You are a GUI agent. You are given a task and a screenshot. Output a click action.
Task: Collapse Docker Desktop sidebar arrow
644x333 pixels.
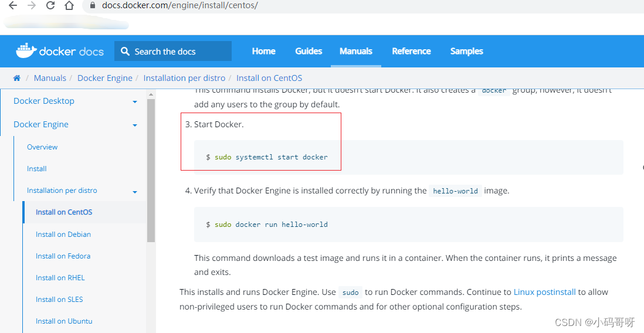click(135, 102)
